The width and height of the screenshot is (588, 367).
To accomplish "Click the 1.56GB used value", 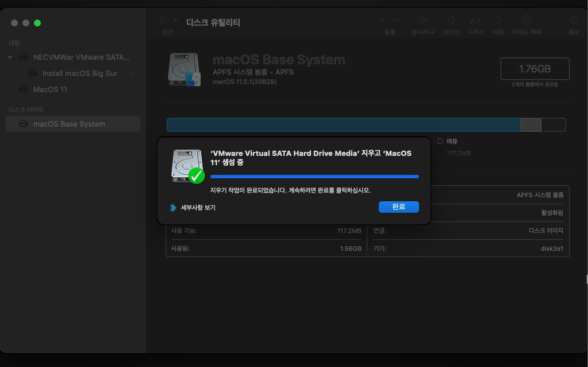I will click(351, 249).
